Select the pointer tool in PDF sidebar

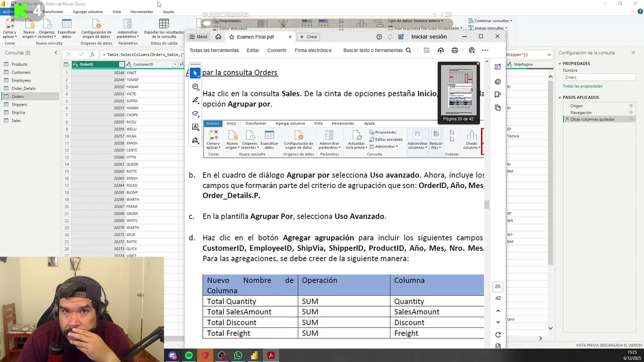click(x=195, y=73)
